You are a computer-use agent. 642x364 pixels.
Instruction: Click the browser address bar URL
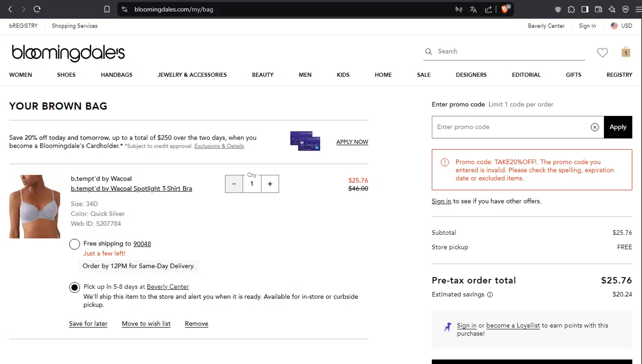tap(174, 9)
